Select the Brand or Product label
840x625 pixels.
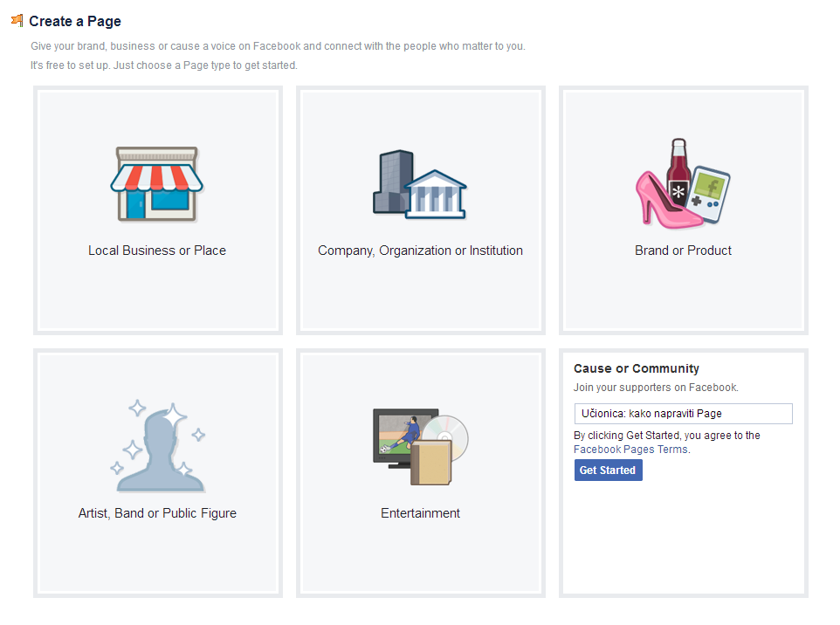tap(683, 251)
